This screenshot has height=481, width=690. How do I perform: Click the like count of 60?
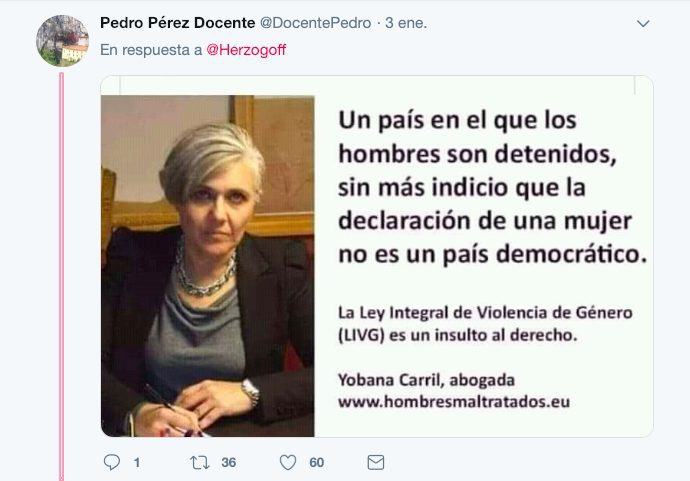[x=317, y=463]
